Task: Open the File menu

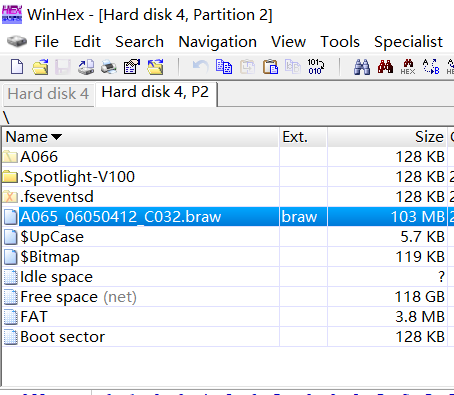Action: pyautogui.click(x=46, y=42)
